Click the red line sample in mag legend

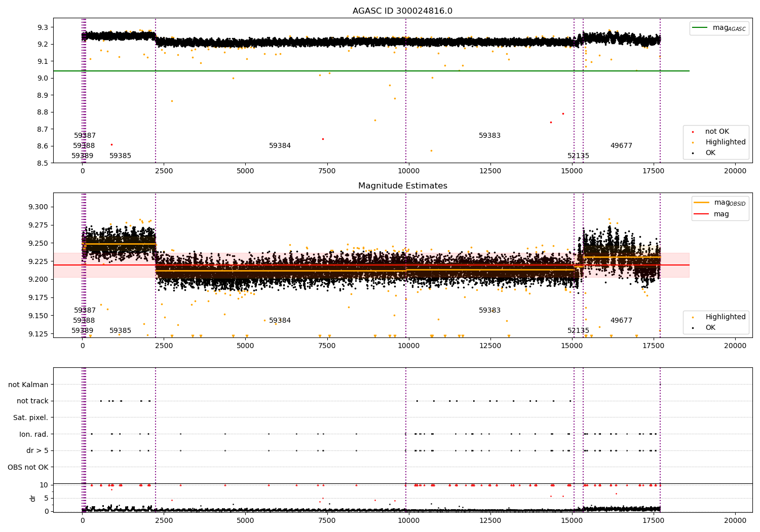tap(702, 214)
